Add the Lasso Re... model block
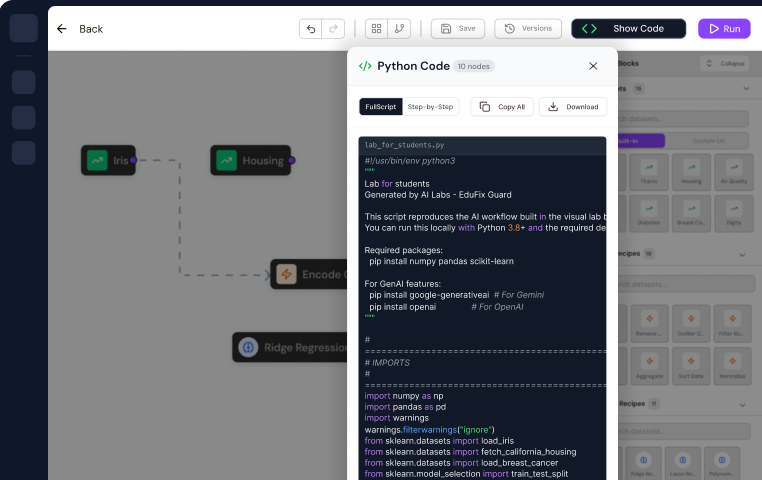Image resolution: width=762 pixels, height=480 pixels. coord(682,463)
